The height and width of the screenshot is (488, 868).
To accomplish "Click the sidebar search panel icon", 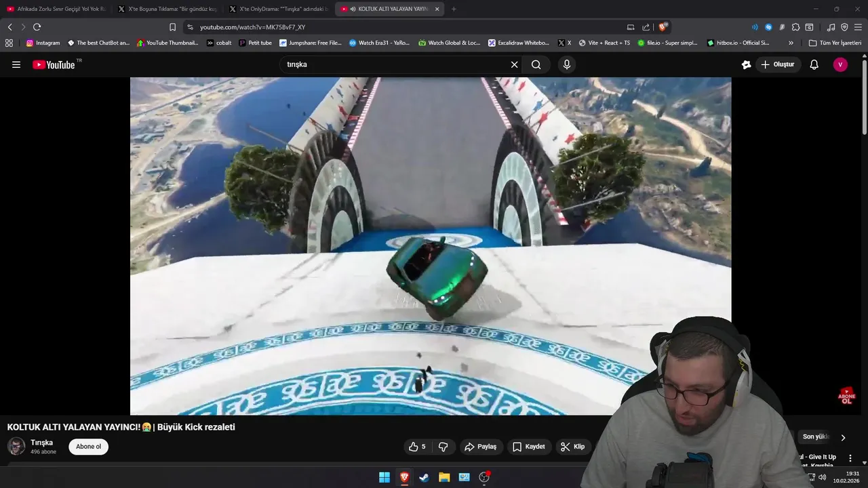I will pos(809,27).
